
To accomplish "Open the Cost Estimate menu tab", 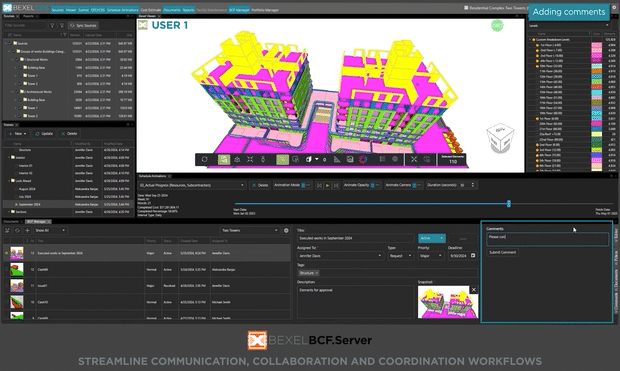I will click(x=151, y=10).
